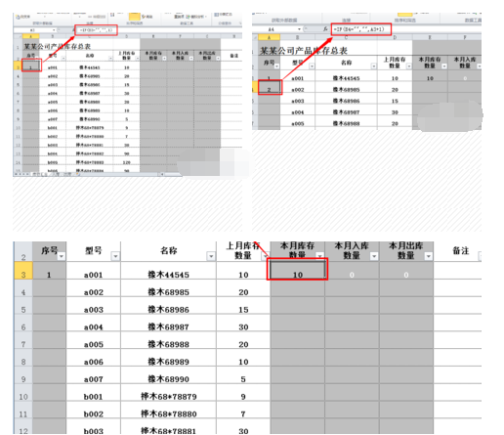Click the top-left sheet's formula bar
504x435 pixels.
(159, 30)
